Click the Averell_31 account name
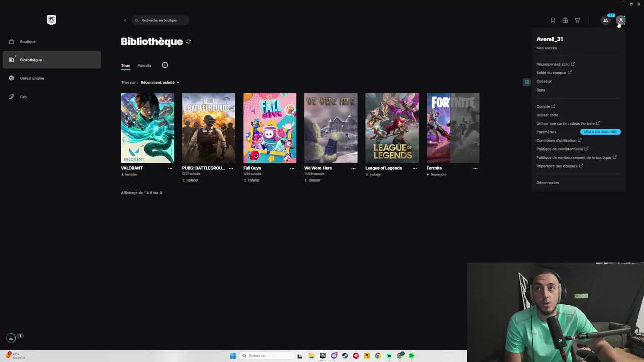644x362 pixels. [x=550, y=39]
